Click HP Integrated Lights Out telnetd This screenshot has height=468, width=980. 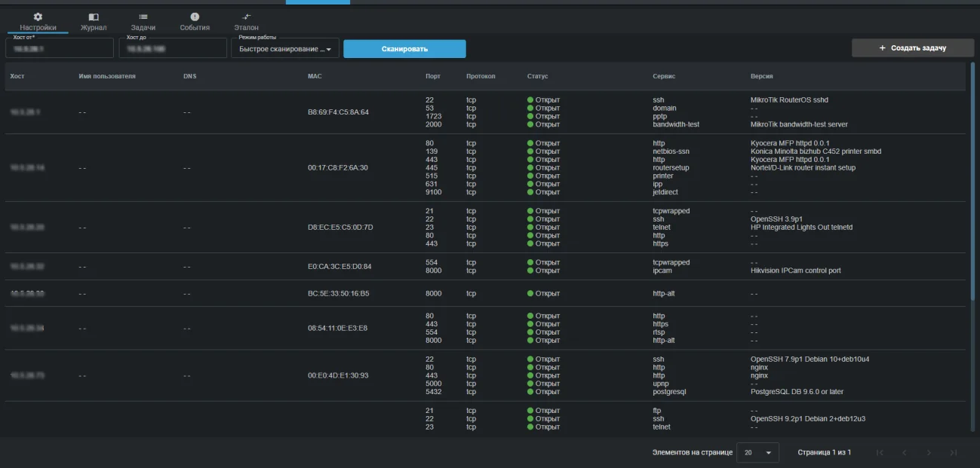click(802, 228)
